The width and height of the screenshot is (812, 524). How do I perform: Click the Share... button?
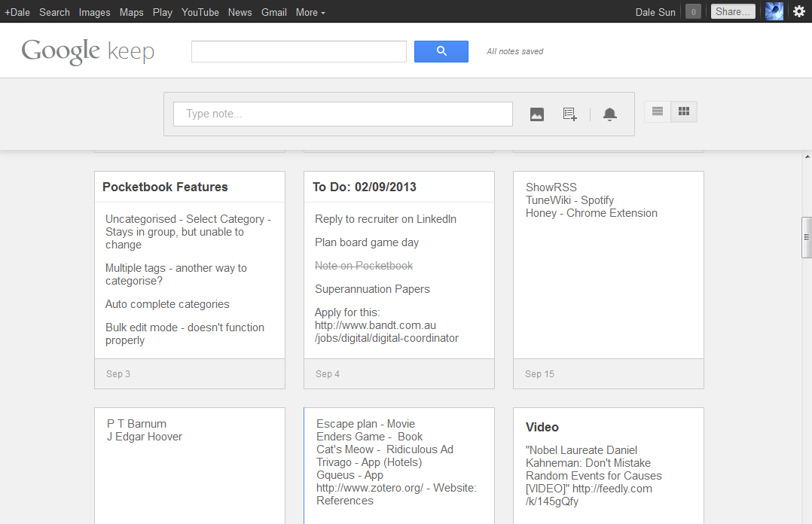pyautogui.click(x=733, y=11)
